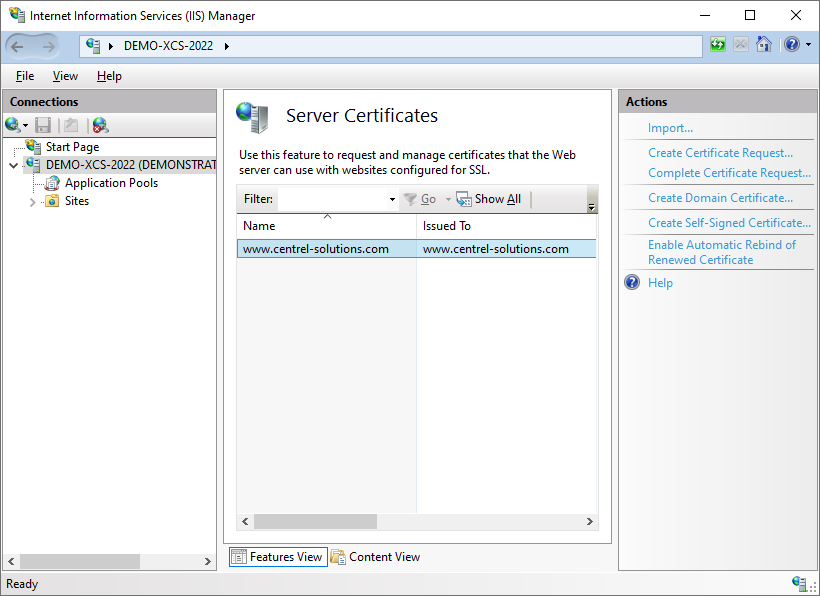Sort by the Name column header
Viewport: 820px width, 596px height.
coord(327,226)
